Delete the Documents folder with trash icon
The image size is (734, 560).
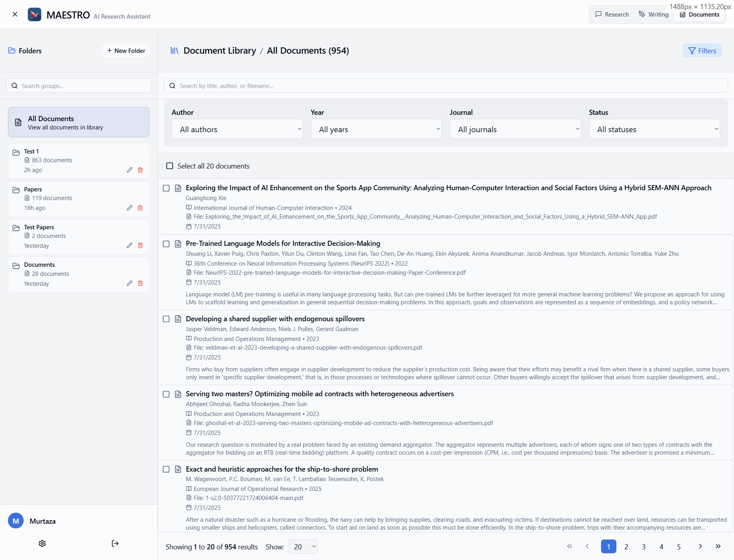coord(140,283)
